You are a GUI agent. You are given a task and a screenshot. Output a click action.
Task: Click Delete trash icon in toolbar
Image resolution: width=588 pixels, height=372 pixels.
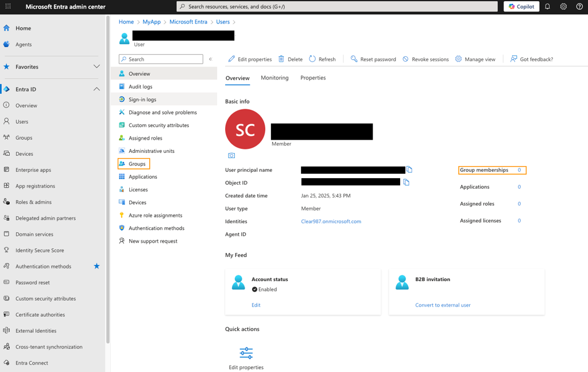coord(281,59)
